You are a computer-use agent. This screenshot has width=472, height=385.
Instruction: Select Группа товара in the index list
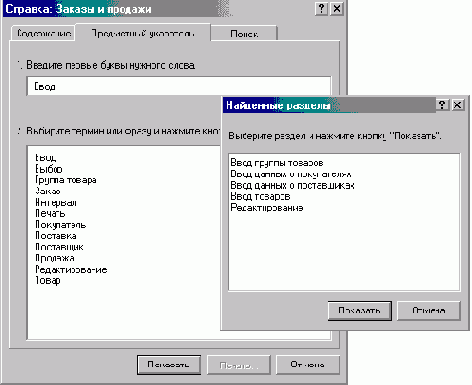pyautogui.click(x=66, y=180)
